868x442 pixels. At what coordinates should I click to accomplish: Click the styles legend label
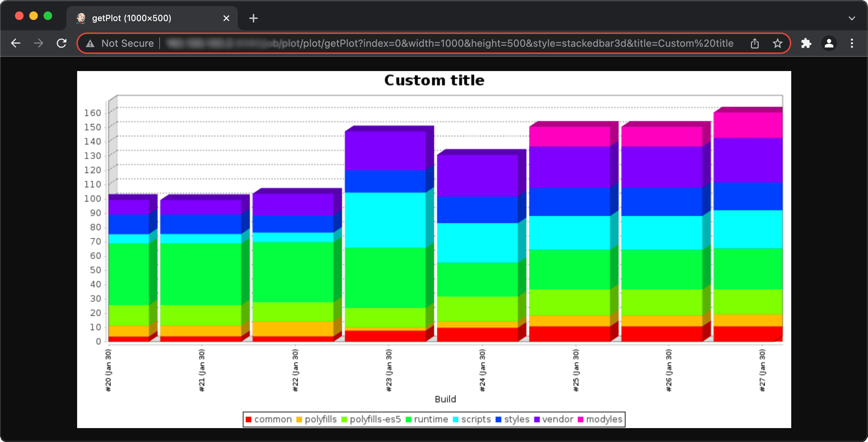(517, 420)
